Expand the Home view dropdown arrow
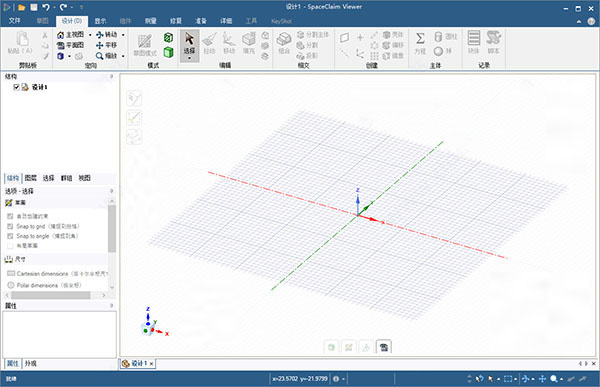The image size is (600, 387). (90, 35)
